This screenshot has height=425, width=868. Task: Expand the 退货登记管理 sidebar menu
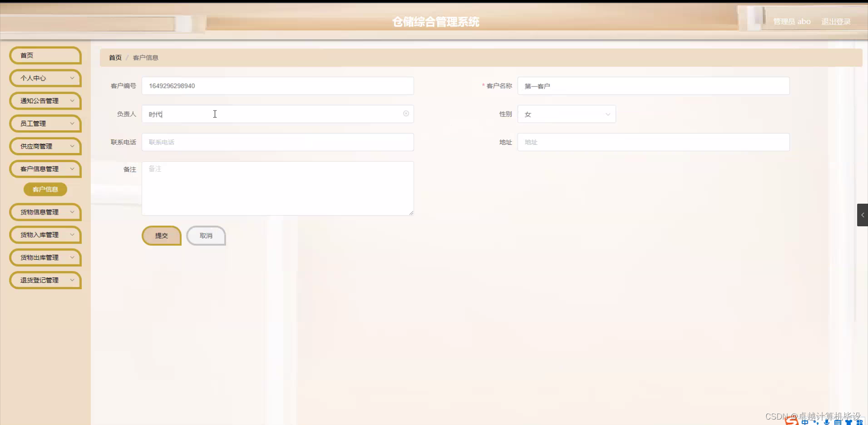tap(45, 280)
